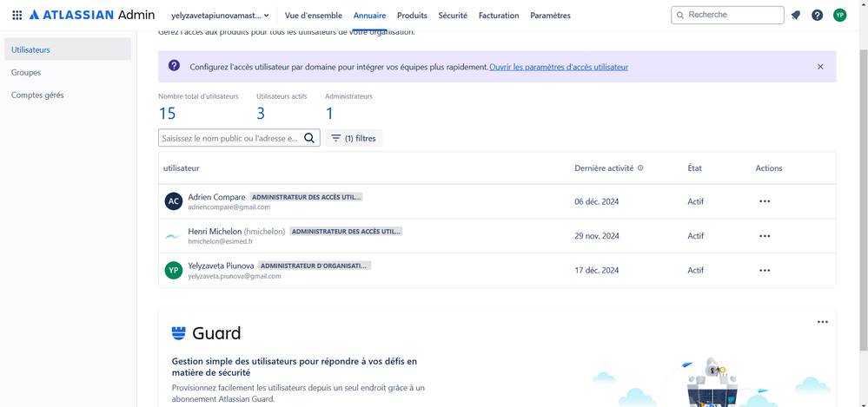Viewport: 868px width, 407px height.
Task: Open the app switcher grid icon
Action: point(17,15)
